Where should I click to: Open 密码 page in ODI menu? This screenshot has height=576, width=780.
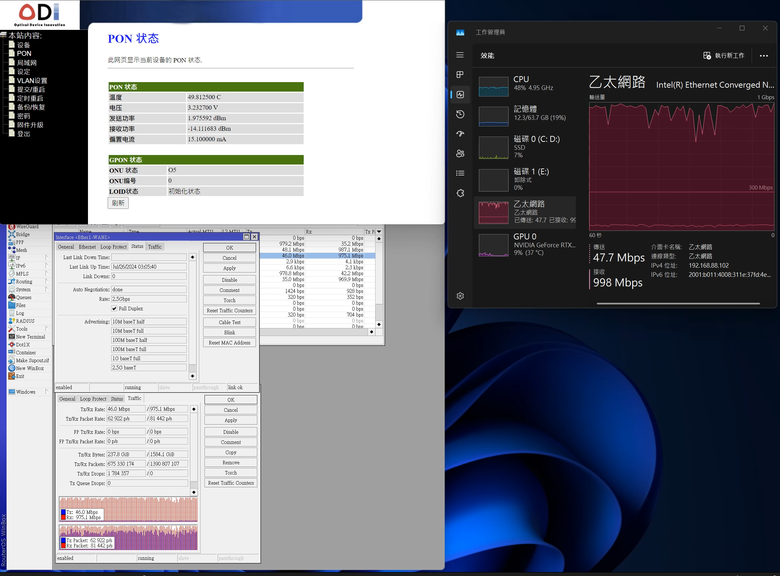23,116
